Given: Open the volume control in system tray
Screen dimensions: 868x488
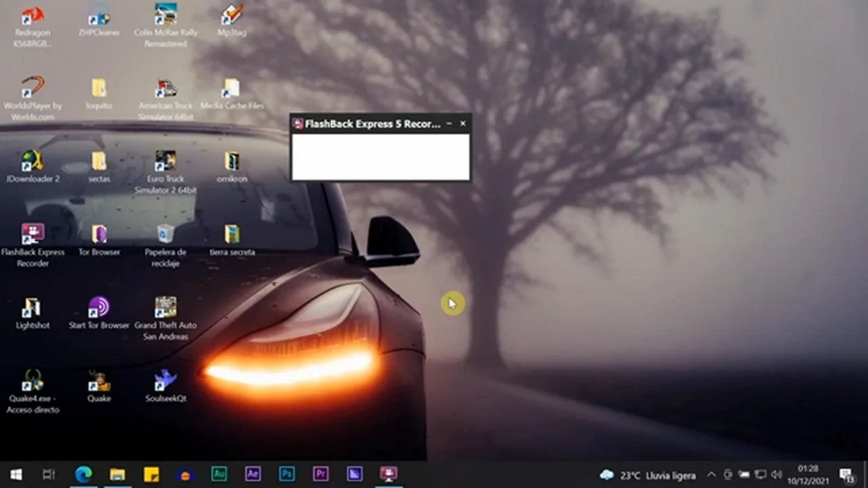Looking at the screenshot, I should coord(776,474).
